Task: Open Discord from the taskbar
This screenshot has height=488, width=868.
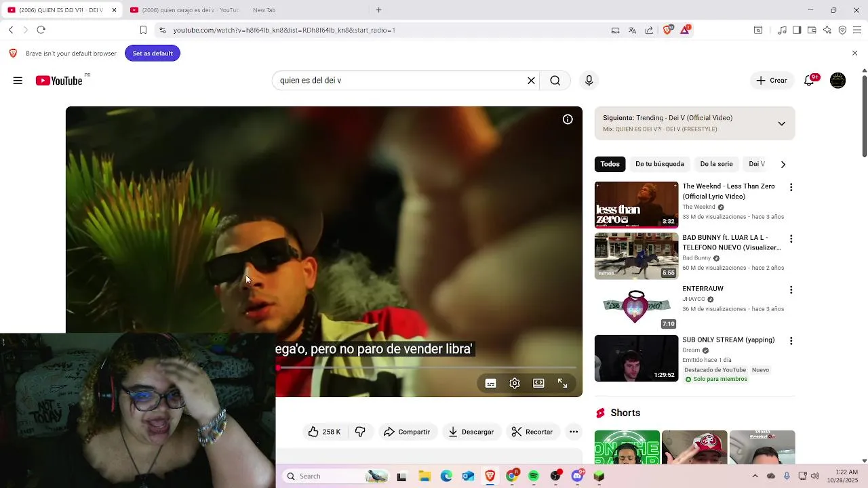Action: click(577, 476)
